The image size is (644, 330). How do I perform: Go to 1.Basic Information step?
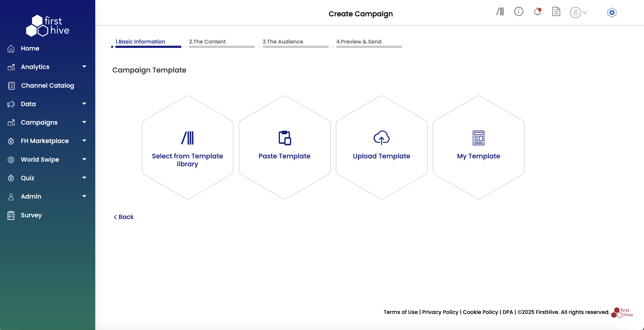click(140, 42)
